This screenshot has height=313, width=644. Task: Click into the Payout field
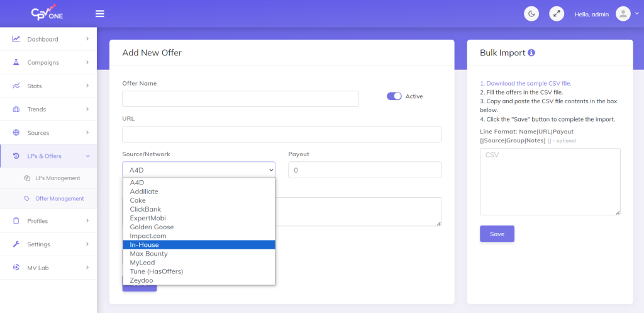point(365,169)
